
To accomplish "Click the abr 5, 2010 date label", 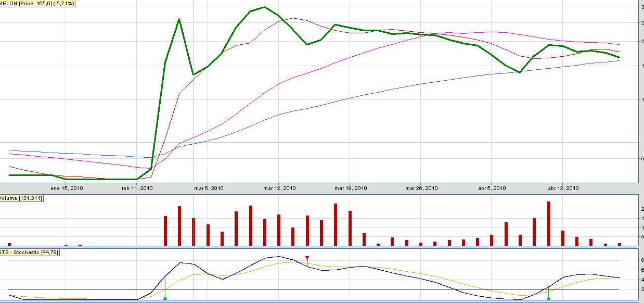I will pos(492,188).
